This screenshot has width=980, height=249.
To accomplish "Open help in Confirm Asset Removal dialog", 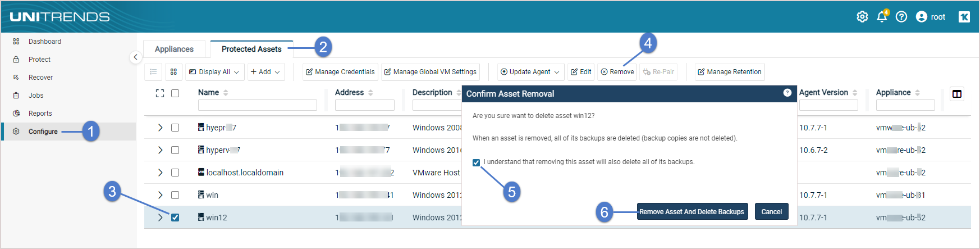I will click(787, 93).
